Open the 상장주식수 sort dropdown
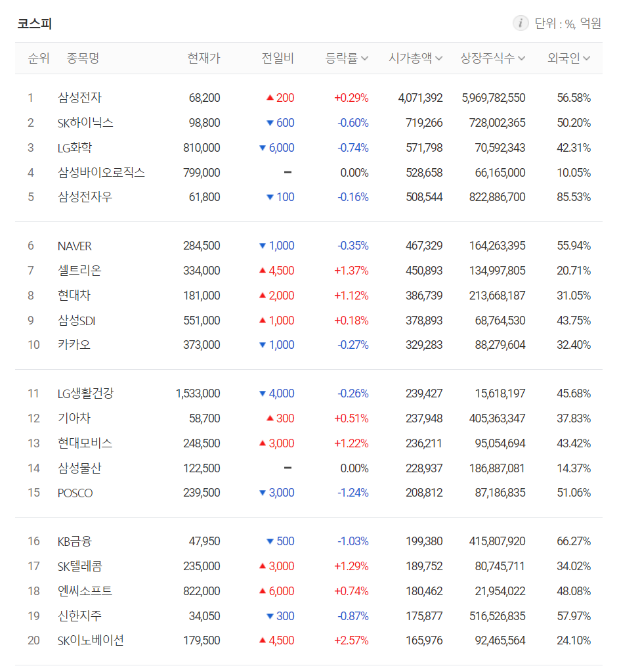The height and width of the screenshot is (672, 619). [x=492, y=58]
